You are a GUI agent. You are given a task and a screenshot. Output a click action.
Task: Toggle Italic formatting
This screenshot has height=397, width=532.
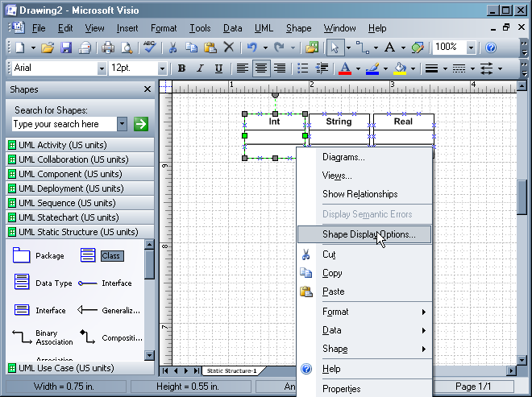coord(198,68)
